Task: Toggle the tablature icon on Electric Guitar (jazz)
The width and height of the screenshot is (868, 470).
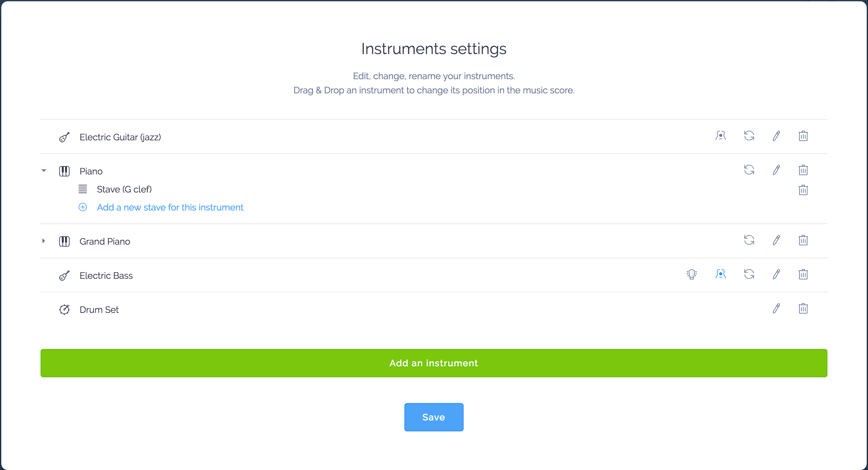Action: (721, 136)
